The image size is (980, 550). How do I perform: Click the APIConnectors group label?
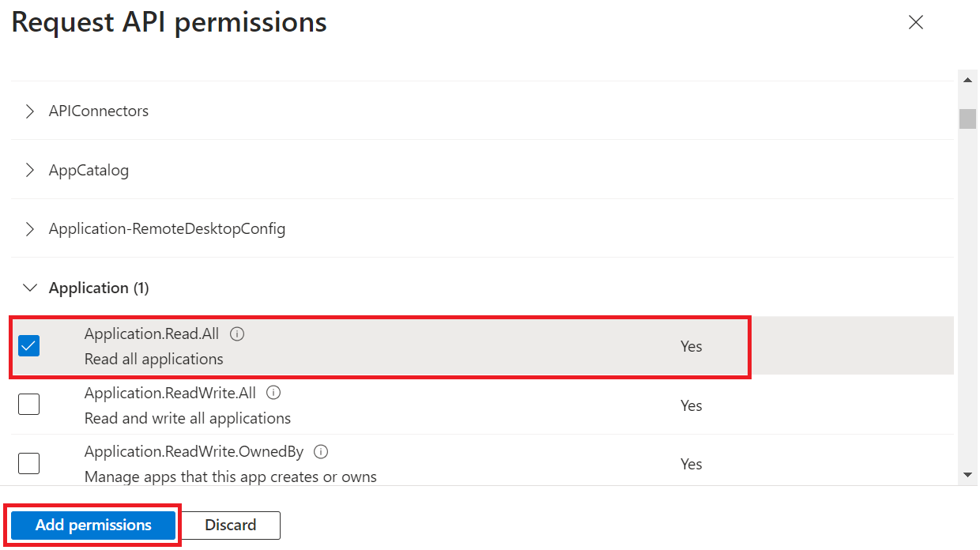coord(99,111)
